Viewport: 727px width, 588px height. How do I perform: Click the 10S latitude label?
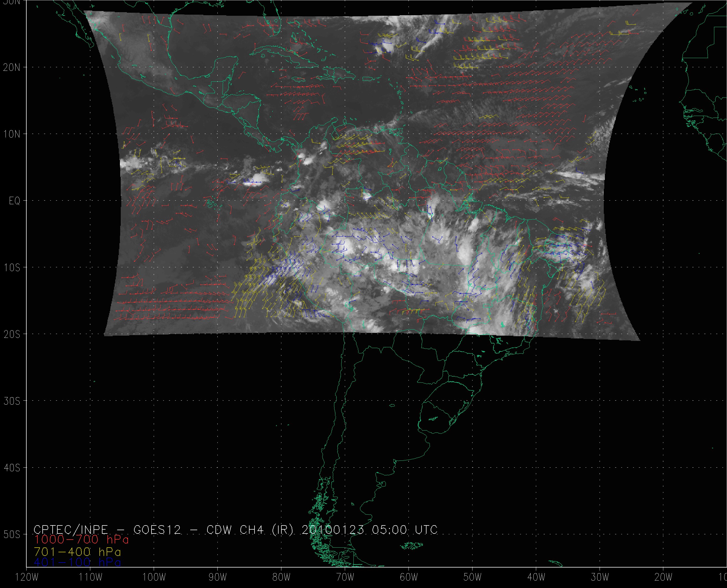pyautogui.click(x=12, y=268)
